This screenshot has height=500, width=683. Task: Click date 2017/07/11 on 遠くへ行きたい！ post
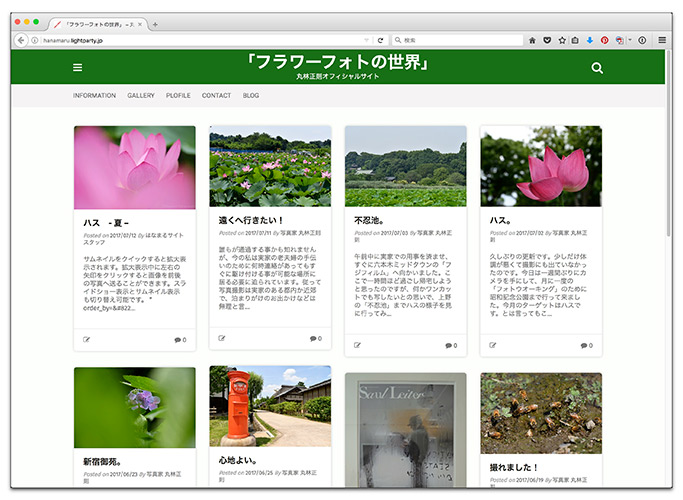[258, 233]
